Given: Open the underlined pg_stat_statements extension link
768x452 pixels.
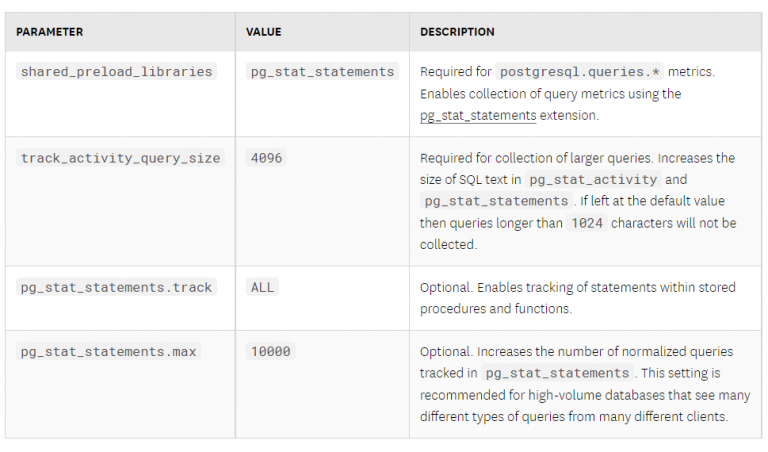Looking at the screenshot, I should click(x=478, y=116).
